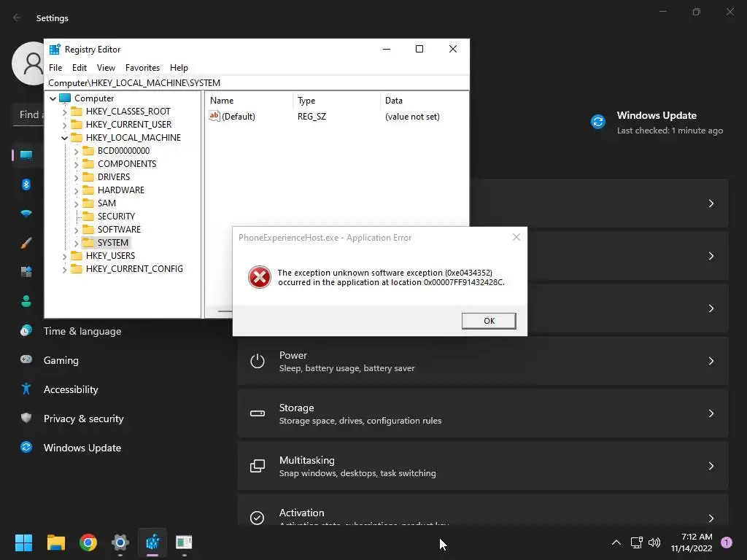Click the user account avatar in Settings

pos(28,63)
